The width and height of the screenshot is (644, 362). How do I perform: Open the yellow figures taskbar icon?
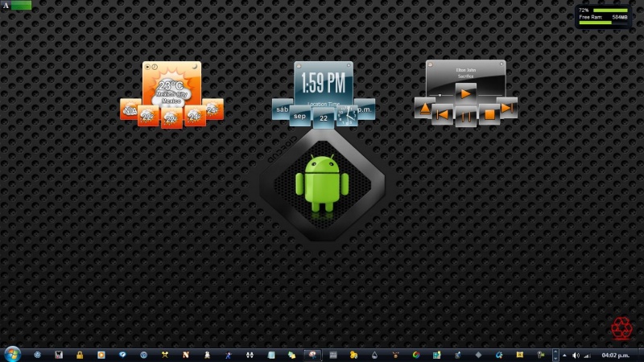353,355
